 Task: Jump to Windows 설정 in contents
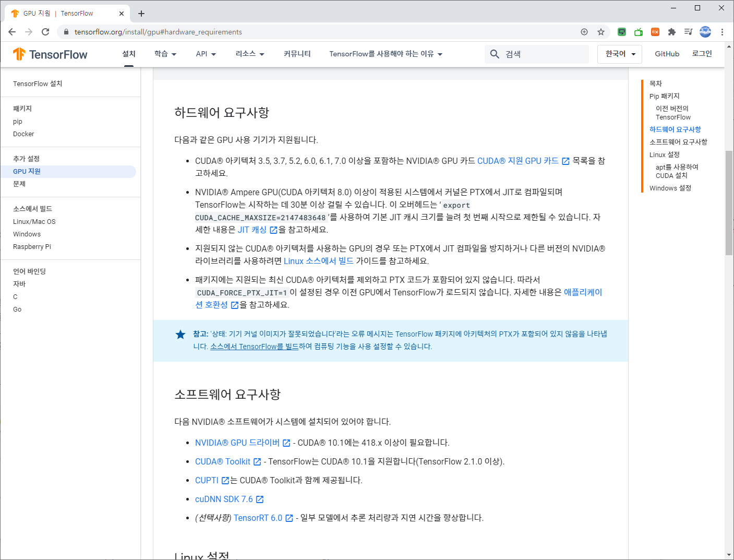click(x=670, y=188)
